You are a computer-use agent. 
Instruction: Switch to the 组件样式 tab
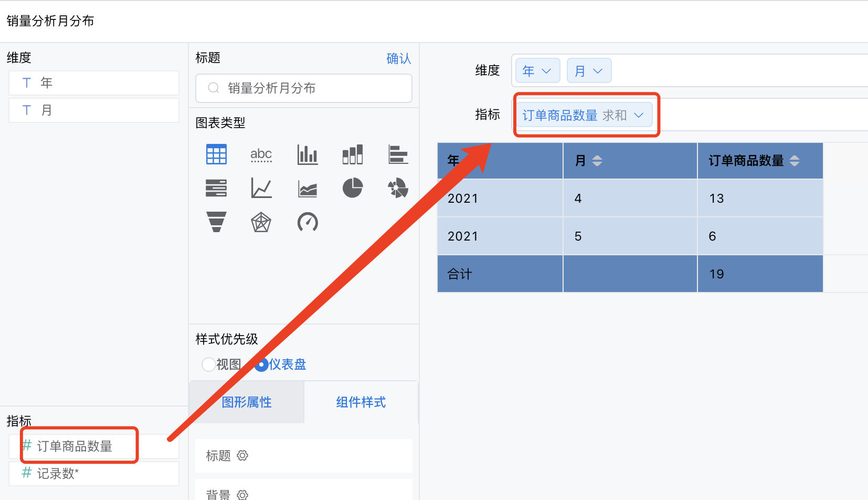click(361, 402)
